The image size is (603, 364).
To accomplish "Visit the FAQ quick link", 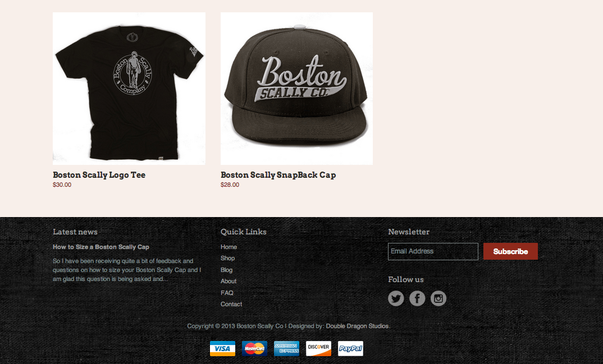I will [x=227, y=293].
